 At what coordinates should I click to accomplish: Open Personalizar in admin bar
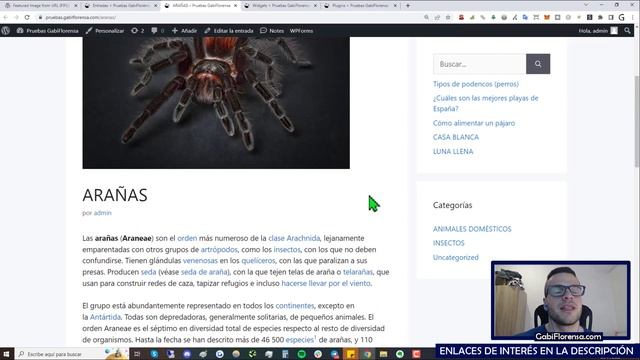click(105, 31)
